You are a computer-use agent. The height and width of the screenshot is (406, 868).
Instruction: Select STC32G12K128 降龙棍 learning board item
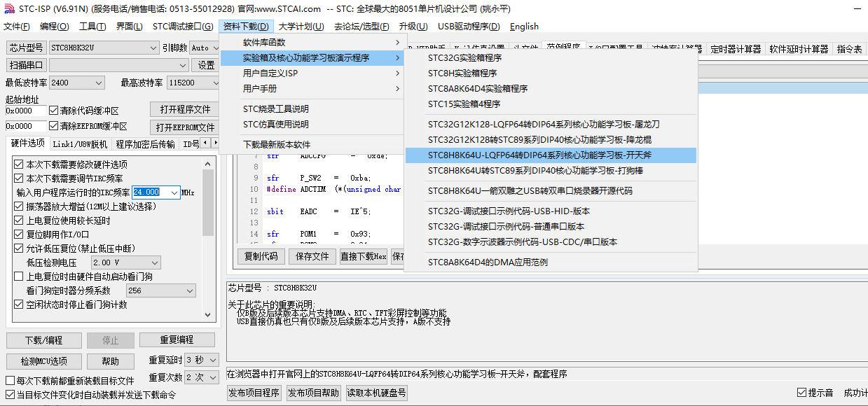tap(551, 139)
